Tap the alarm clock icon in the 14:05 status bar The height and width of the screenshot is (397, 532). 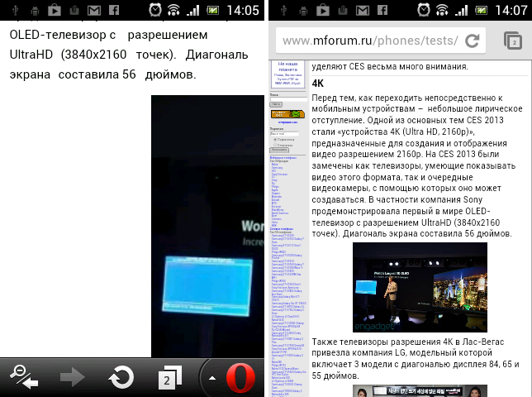coord(155,10)
